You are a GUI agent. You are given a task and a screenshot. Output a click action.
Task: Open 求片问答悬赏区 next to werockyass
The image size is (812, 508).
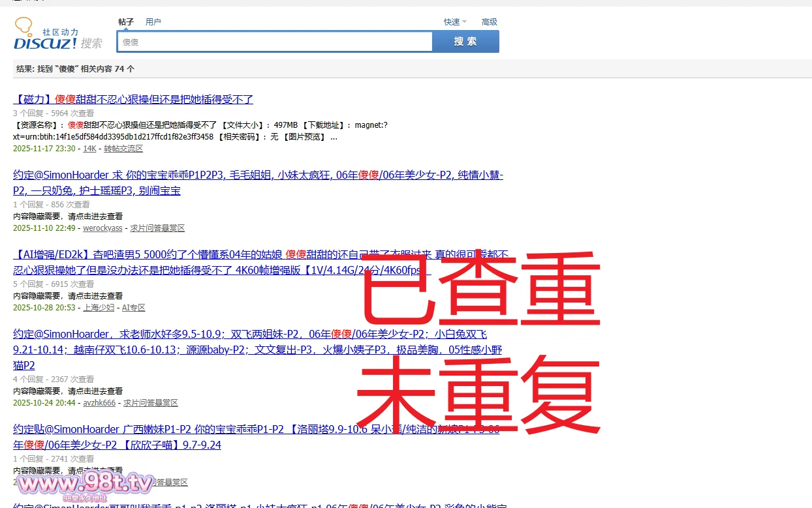[x=157, y=228]
